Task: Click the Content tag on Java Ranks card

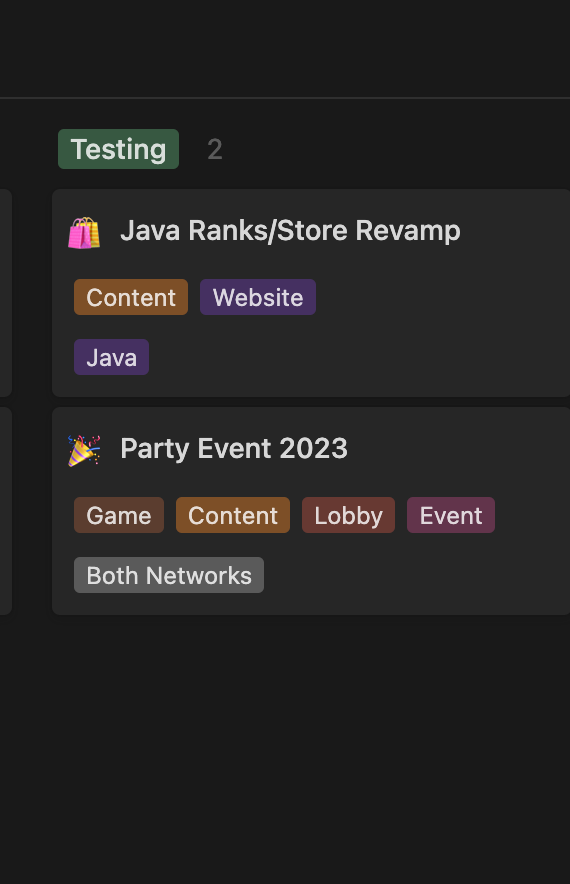Action: point(131,297)
